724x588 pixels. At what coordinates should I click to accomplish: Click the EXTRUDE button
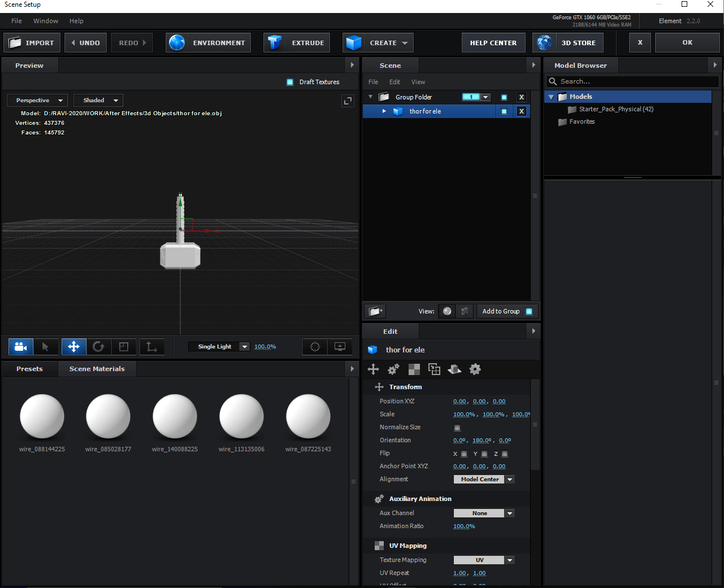click(x=297, y=43)
